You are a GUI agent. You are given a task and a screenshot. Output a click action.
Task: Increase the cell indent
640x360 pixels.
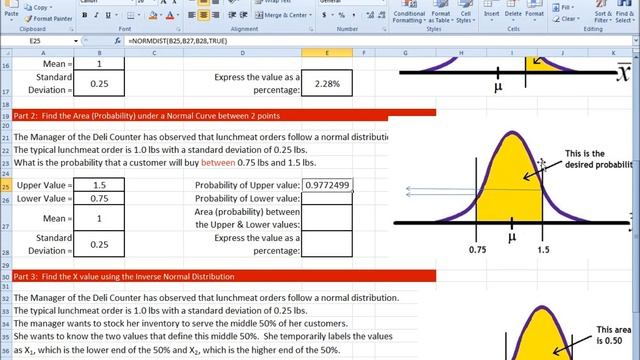pyautogui.click(x=244, y=15)
